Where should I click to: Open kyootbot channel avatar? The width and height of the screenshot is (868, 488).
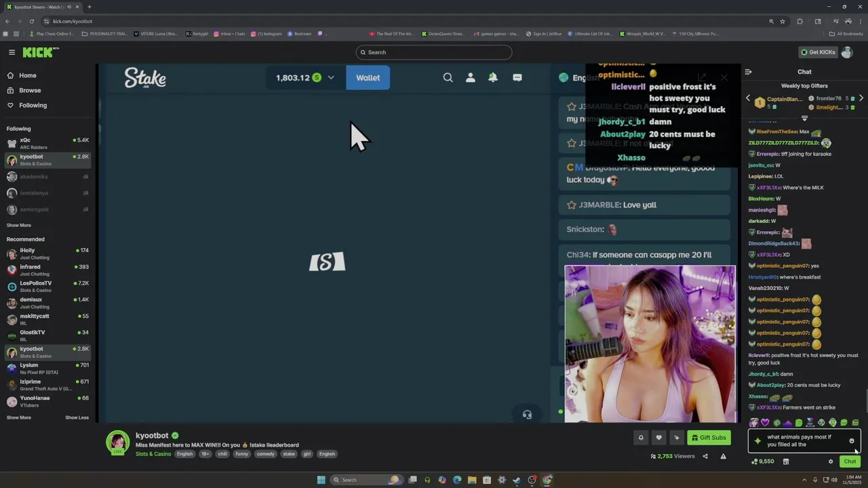coord(117,442)
